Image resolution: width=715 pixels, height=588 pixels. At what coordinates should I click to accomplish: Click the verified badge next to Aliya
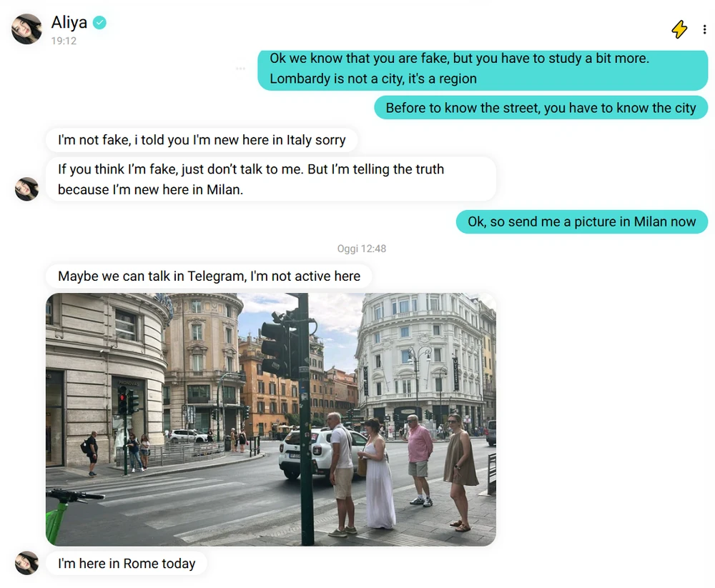pos(99,22)
